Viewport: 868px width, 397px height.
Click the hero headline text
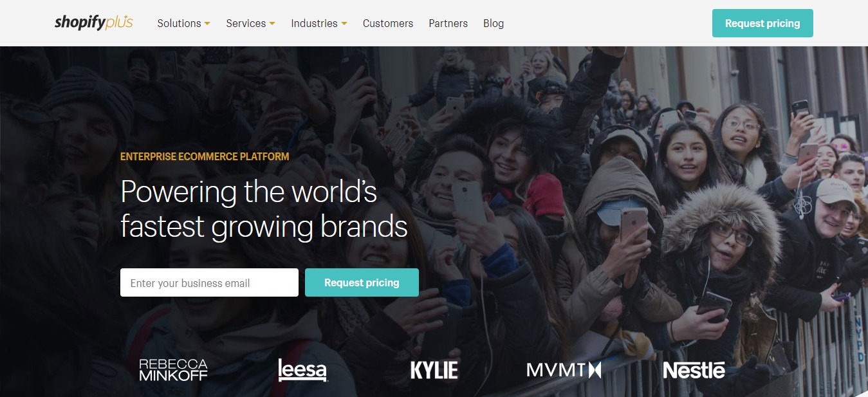264,209
